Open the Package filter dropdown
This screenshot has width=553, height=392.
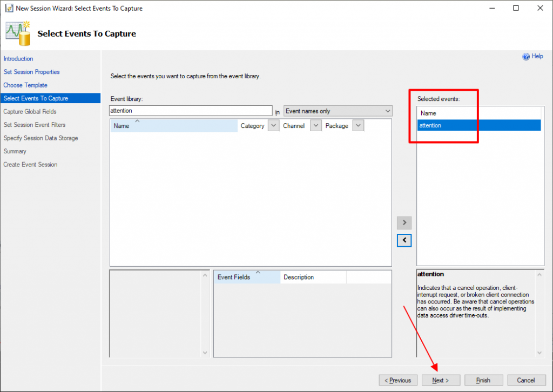click(358, 125)
